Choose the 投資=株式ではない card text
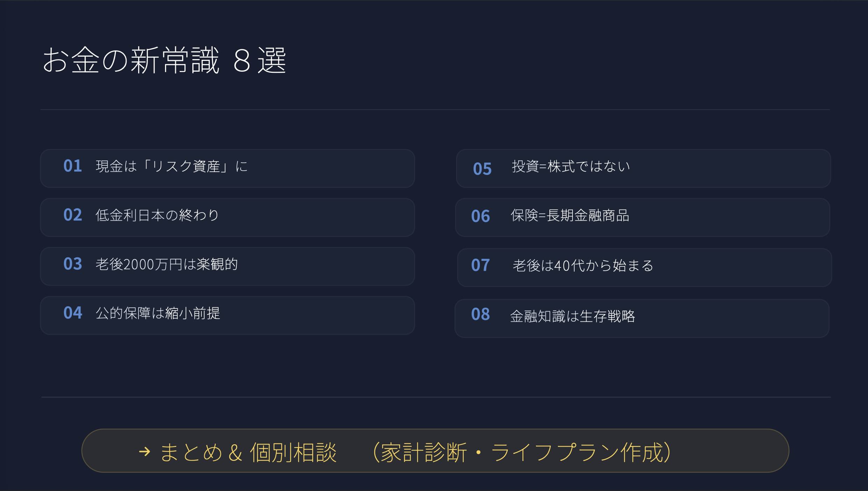 point(571,167)
